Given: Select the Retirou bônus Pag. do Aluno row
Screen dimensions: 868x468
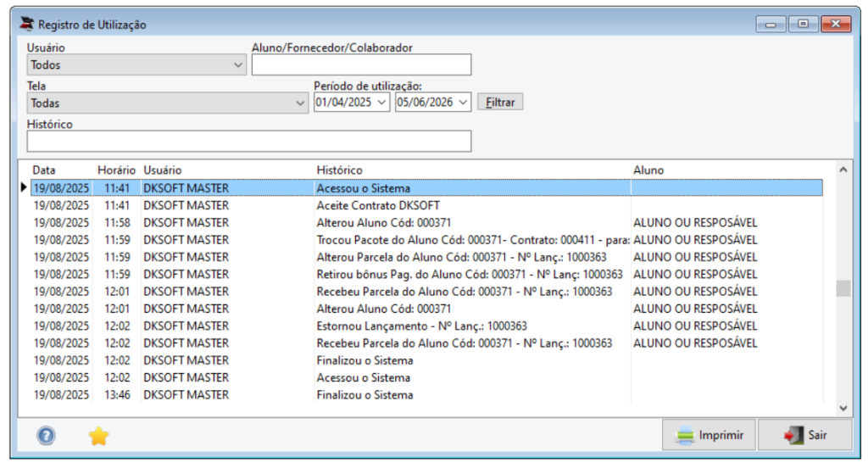Looking at the screenshot, I should [x=427, y=274].
